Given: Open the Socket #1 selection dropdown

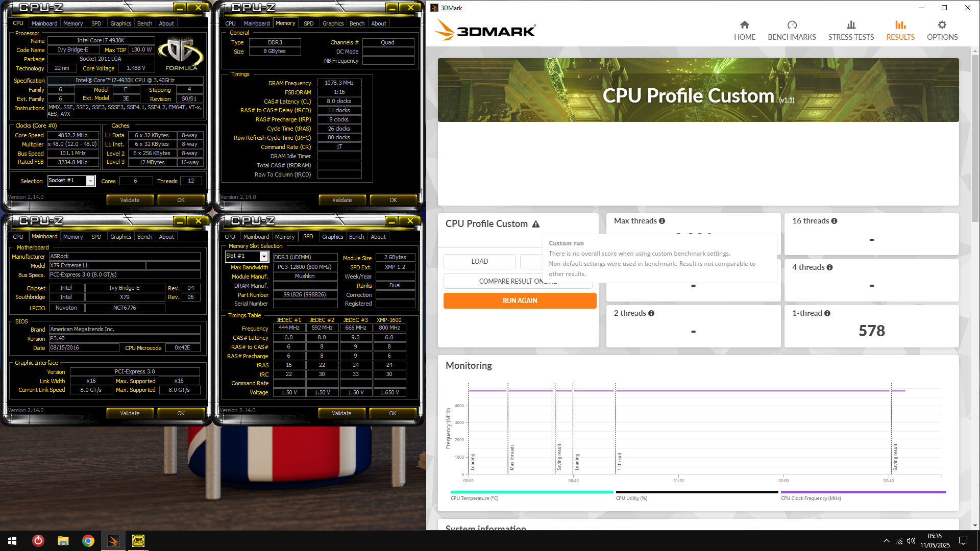Looking at the screenshot, I should pyautogui.click(x=90, y=181).
